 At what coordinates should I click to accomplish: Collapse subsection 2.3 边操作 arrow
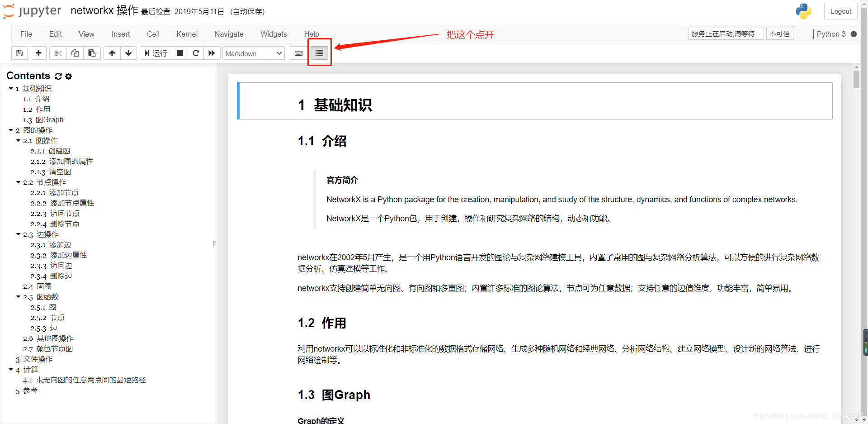click(x=18, y=234)
